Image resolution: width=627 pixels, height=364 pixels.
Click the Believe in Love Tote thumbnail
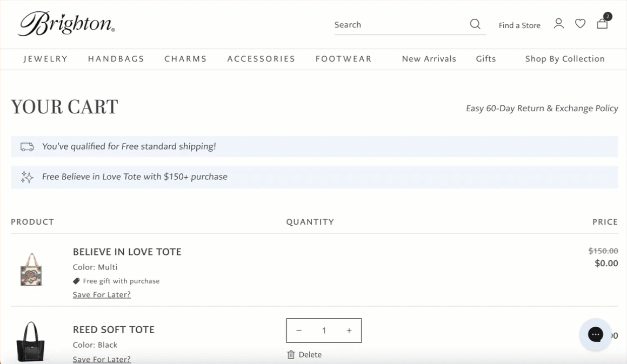coord(31,269)
